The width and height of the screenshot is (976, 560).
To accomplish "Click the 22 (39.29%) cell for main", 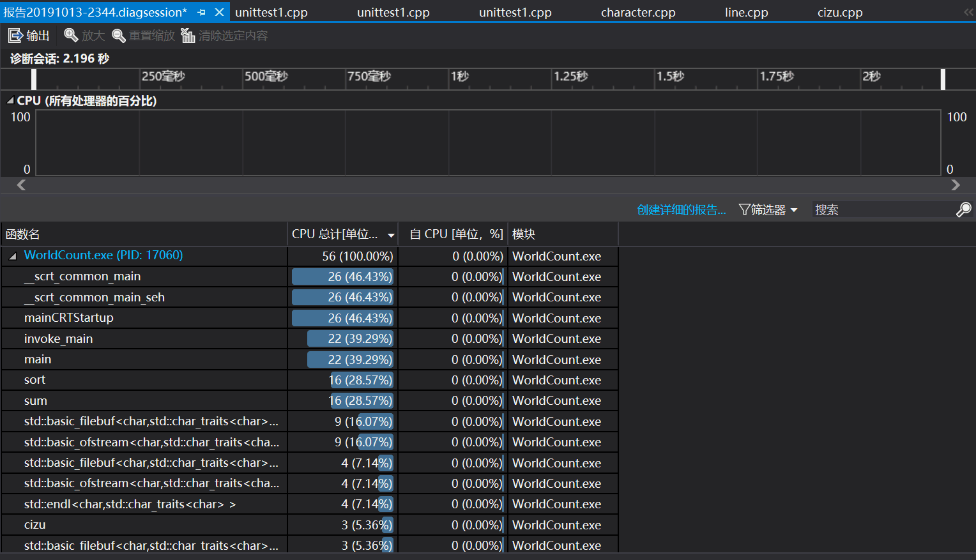I will pyautogui.click(x=342, y=359).
